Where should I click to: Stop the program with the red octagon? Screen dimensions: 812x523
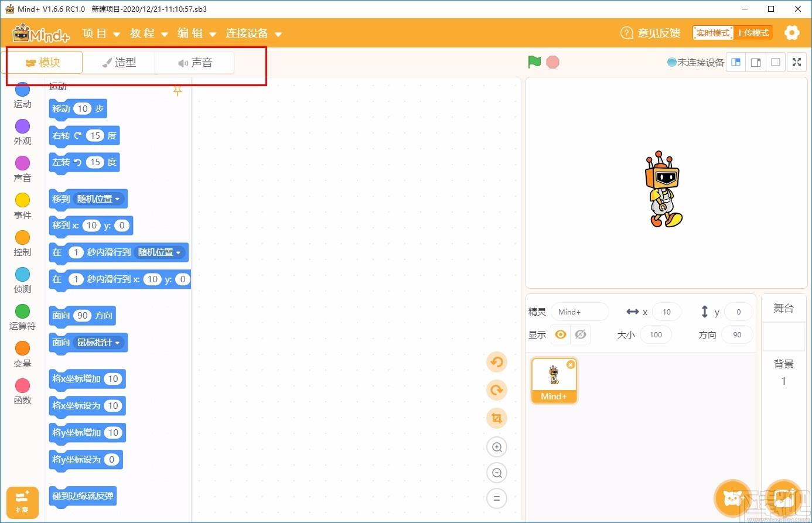552,62
